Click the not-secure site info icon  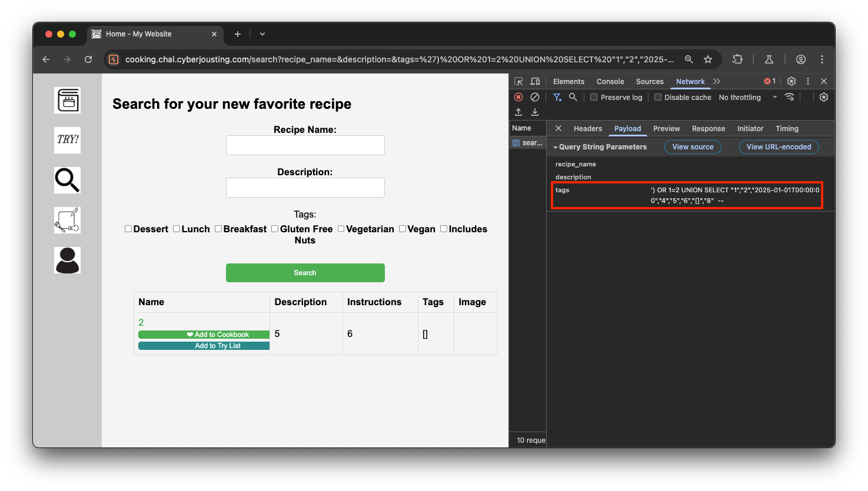tap(114, 59)
